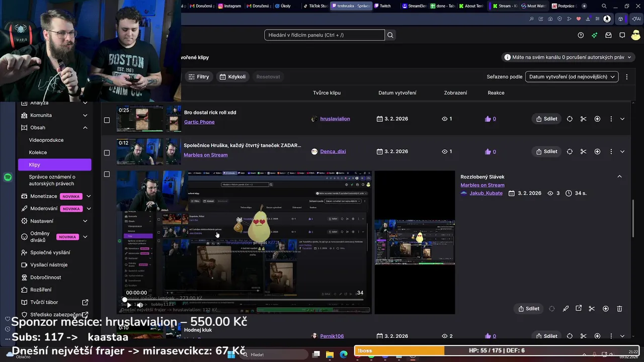The height and width of the screenshot is (362, 644).
Task: Click the clip player progress bar
Action: coord(245,300)
